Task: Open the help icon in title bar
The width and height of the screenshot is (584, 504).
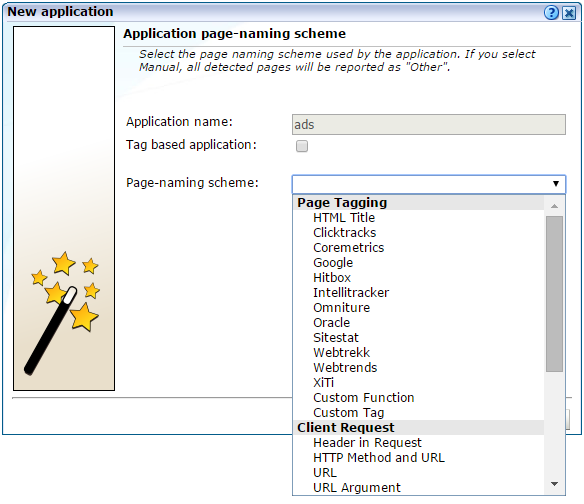Action: pos(551,13)
